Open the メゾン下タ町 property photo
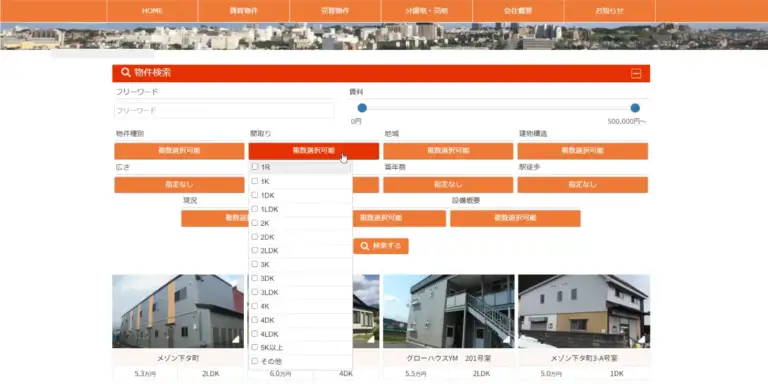This screenshot has height=384, width=768. pyautogui.click(x=178, y=311)
